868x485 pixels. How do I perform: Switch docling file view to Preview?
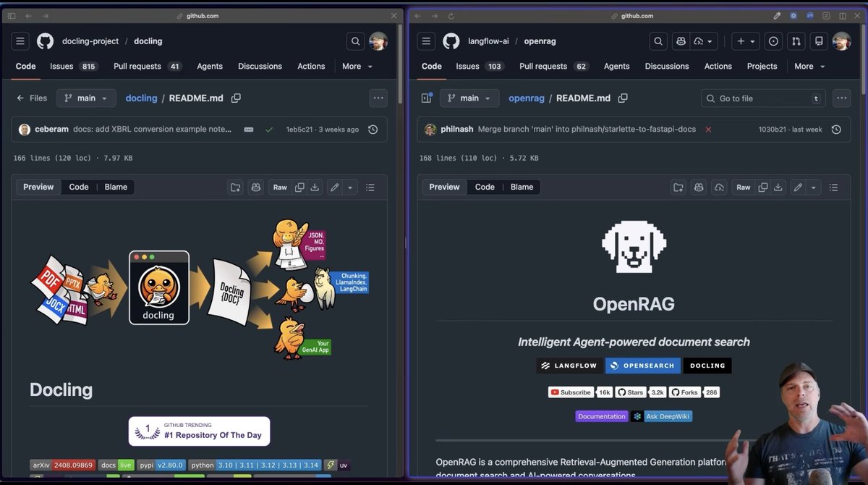click(38, 187)
